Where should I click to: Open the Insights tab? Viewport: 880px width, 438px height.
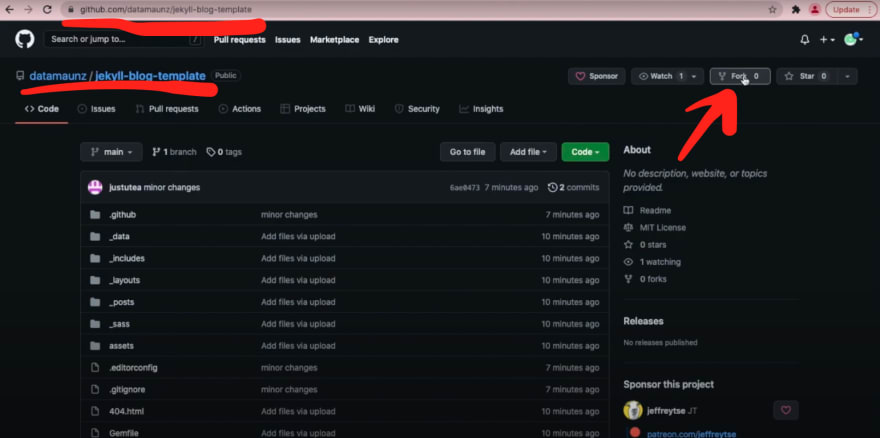(x=481, y=109)
